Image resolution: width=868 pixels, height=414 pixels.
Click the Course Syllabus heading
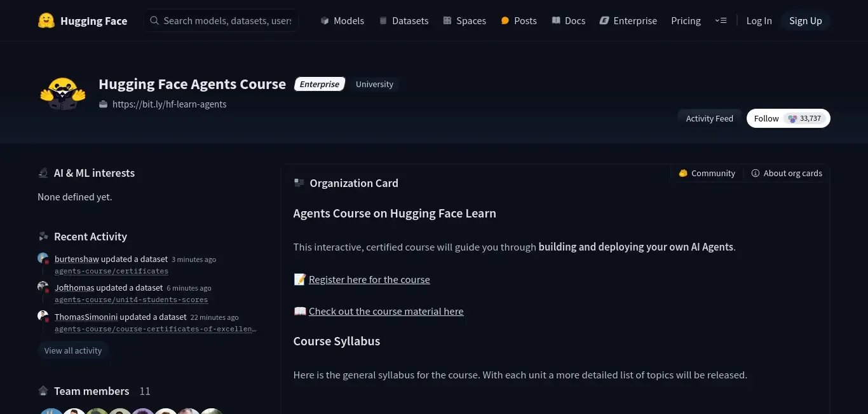click(337, 341)
